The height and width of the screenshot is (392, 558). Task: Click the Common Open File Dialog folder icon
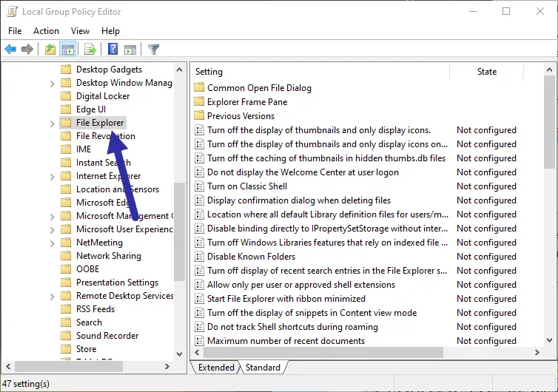[x=199, y=87]
